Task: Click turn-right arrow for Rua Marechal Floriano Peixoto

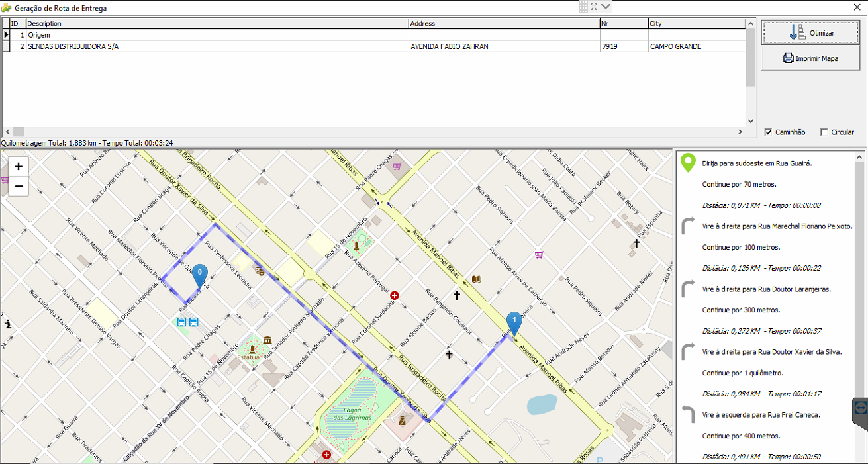Action: tap(688, 226)
